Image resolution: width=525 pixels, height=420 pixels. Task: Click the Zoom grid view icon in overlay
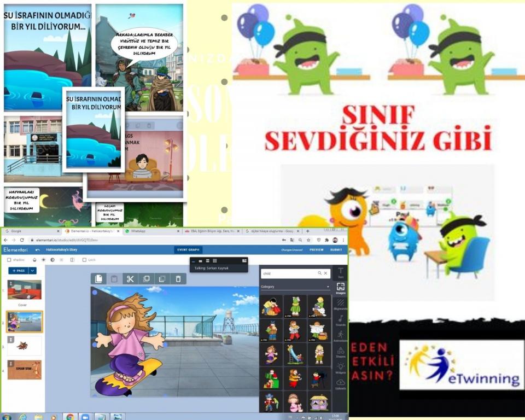tap(214, 260)
